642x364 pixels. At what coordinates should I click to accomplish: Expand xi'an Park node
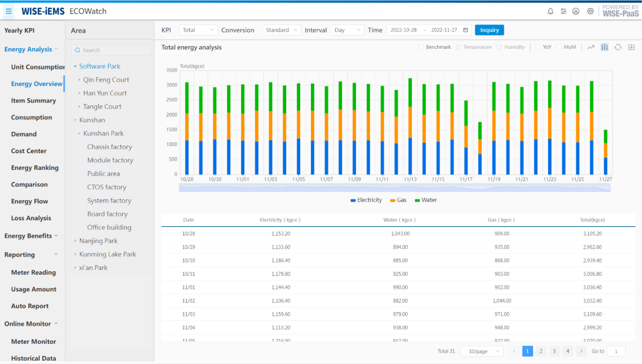pos(76,268)
